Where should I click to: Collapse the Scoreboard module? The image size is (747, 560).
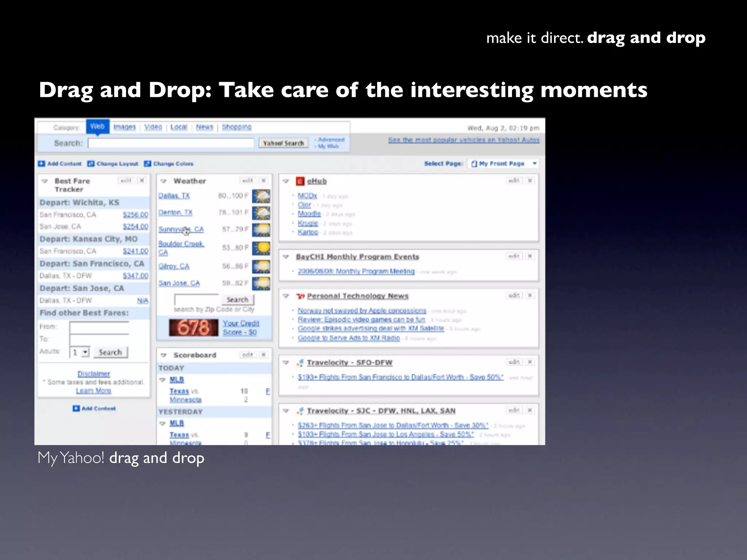(164, 355)
